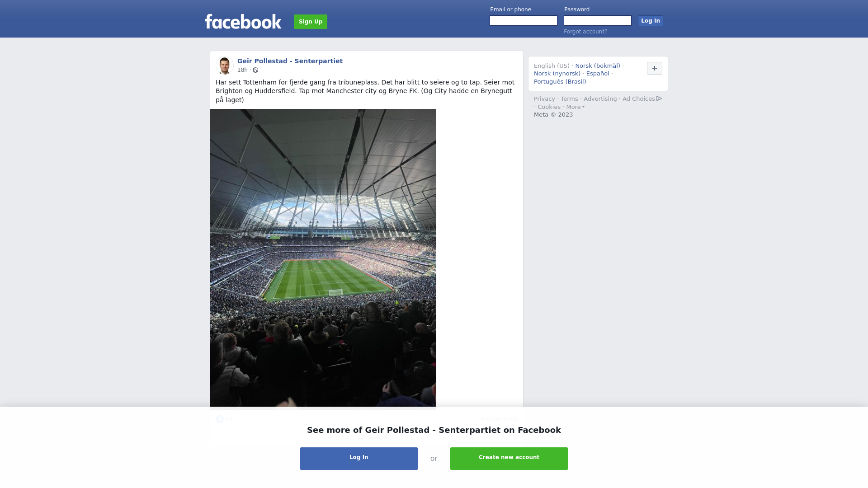Screen dimensions: 868x488
Task: Open Geir Pollestad - Senterpartiet page link
Action: (x=290, y=61)
